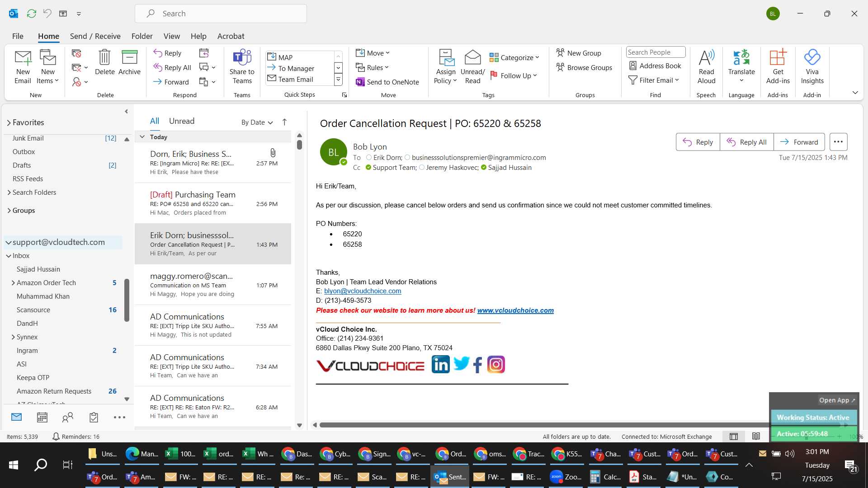Viewport: 868px width, 488px height.
Task: Open Windows Start menu
Action: point(14,465)
